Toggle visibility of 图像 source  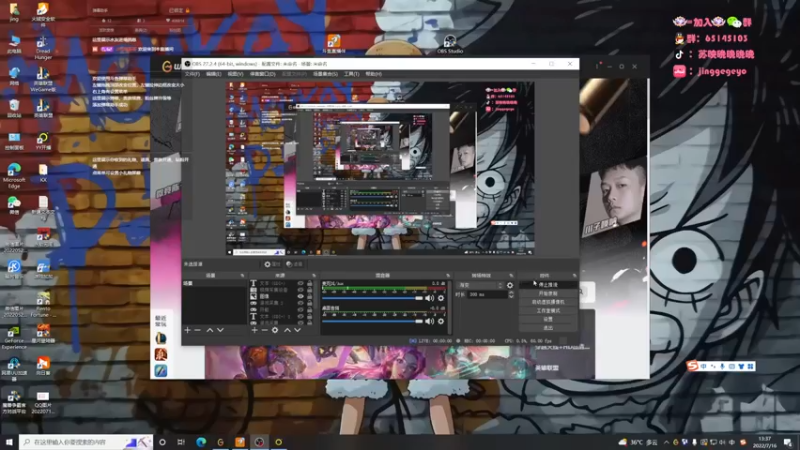301,296
